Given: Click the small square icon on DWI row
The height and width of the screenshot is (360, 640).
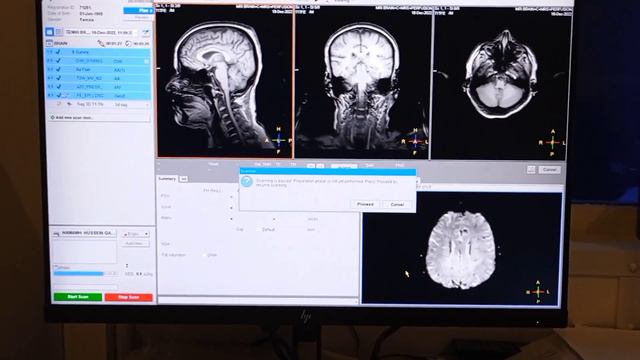Looking at the screenshot, I should tap(146, 61).
